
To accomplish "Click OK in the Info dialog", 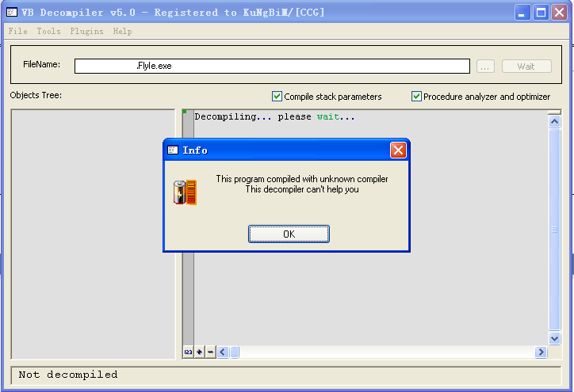I will (x=289, y=234).
